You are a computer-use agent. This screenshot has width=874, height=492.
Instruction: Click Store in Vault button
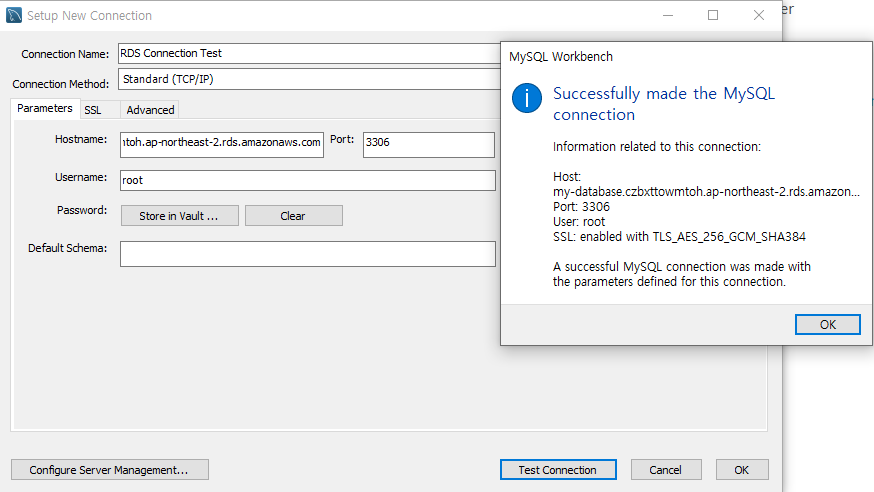[179, 216]
